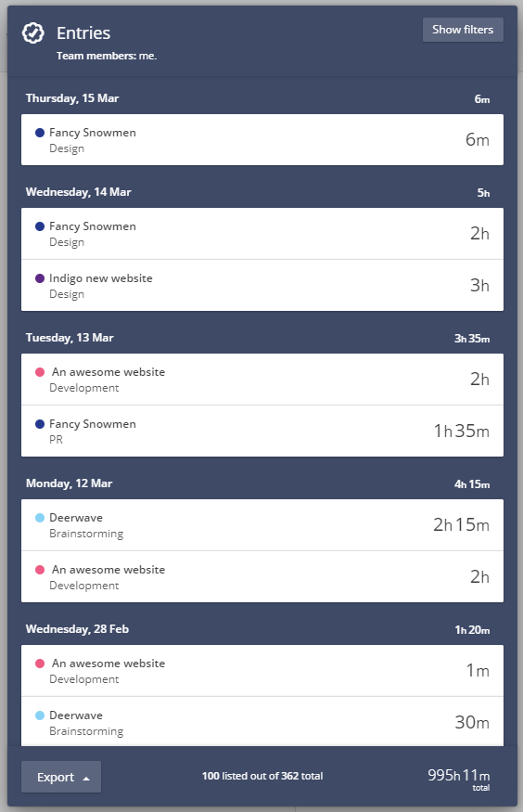Viewport: 523px width, 812px height.
Task: Open Thursday Fancy Snowmen Design entry
Action: 262,140
